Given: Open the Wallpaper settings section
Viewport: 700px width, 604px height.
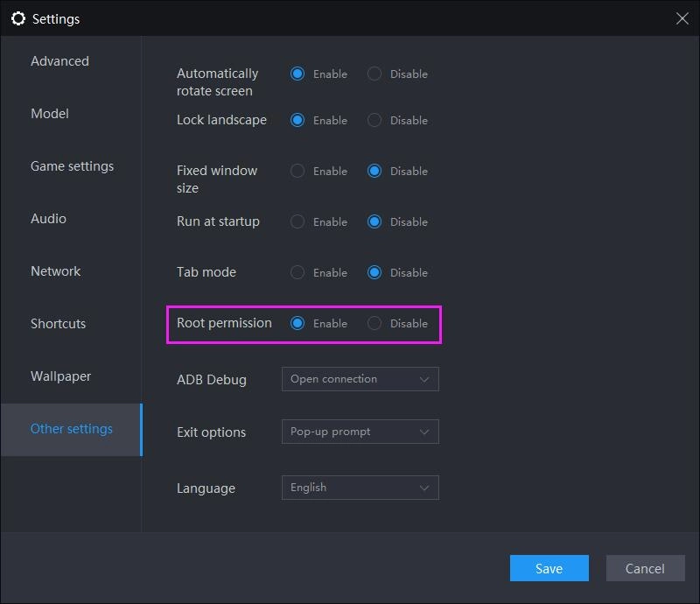Looking at the screenshot, I should click(x=60, y=376).
